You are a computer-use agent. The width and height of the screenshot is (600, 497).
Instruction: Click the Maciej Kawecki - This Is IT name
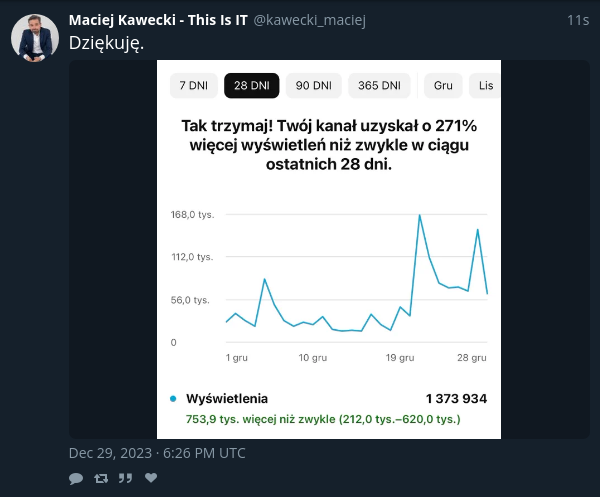pos(158,20)
